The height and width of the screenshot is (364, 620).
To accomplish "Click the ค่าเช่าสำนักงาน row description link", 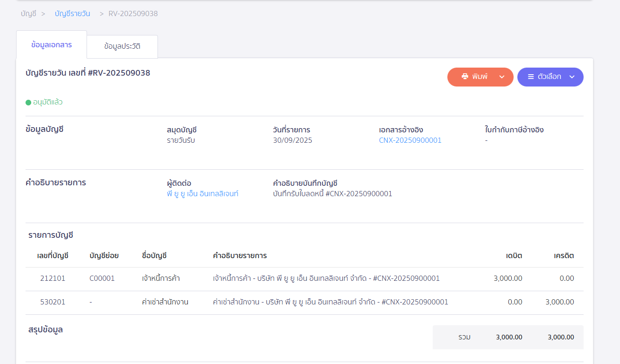I will pos(330,302).
